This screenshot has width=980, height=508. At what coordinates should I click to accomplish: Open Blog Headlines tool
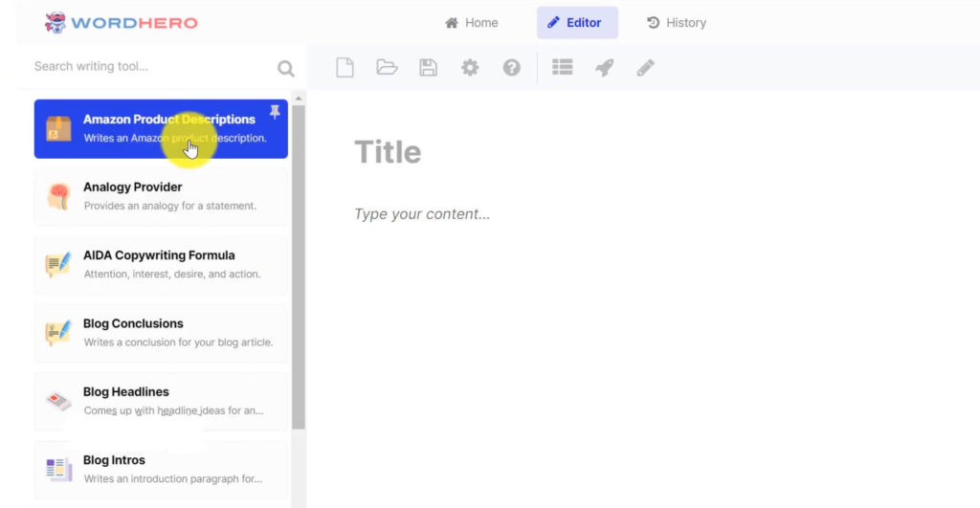161,401
